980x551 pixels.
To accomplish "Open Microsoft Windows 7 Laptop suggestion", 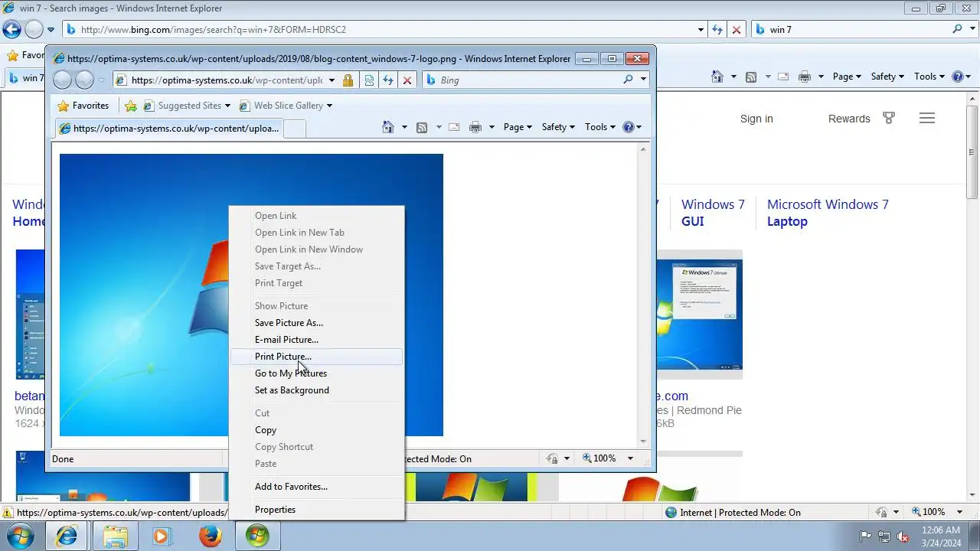I will pos(828,213).
